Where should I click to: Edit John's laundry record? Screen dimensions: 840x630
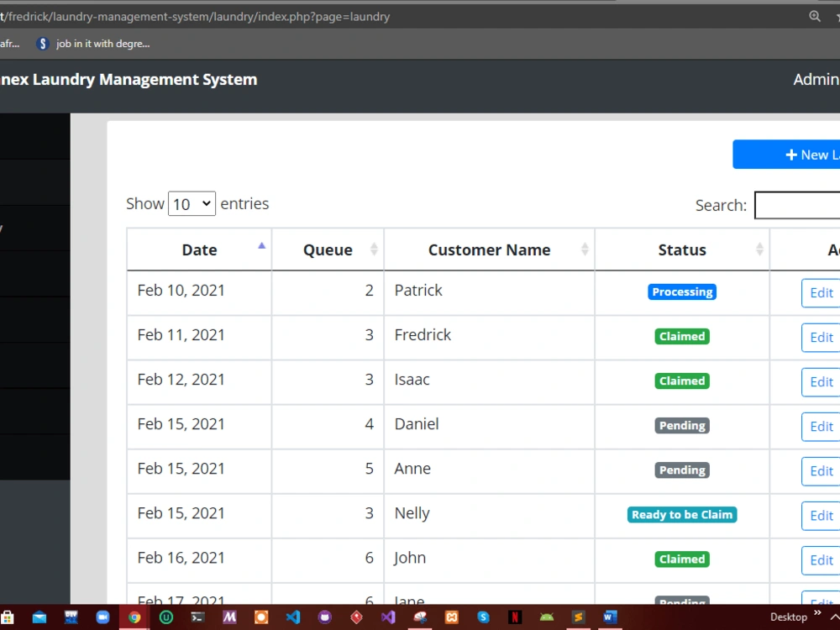tap(822, 560)
